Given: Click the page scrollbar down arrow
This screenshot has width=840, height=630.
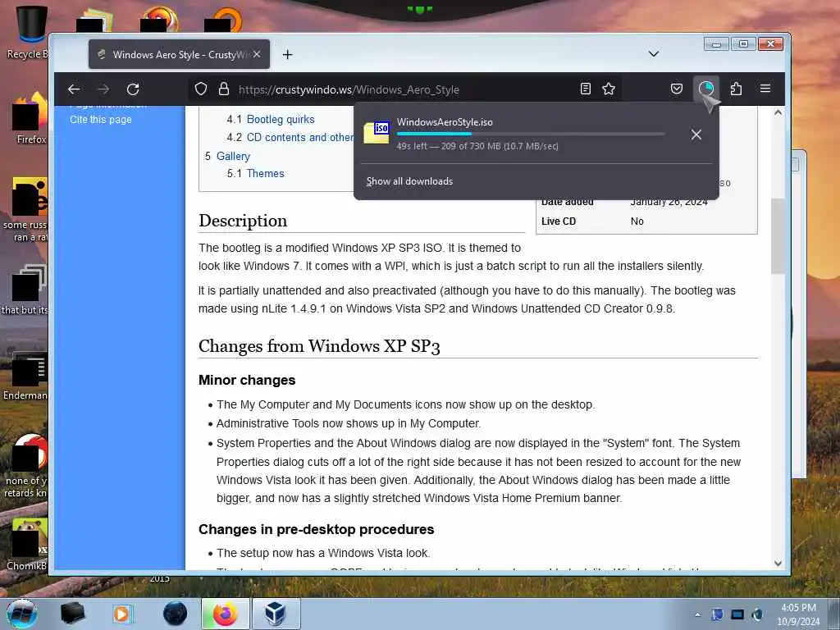Looking at the screenshot, I should [x=778, y=563].
